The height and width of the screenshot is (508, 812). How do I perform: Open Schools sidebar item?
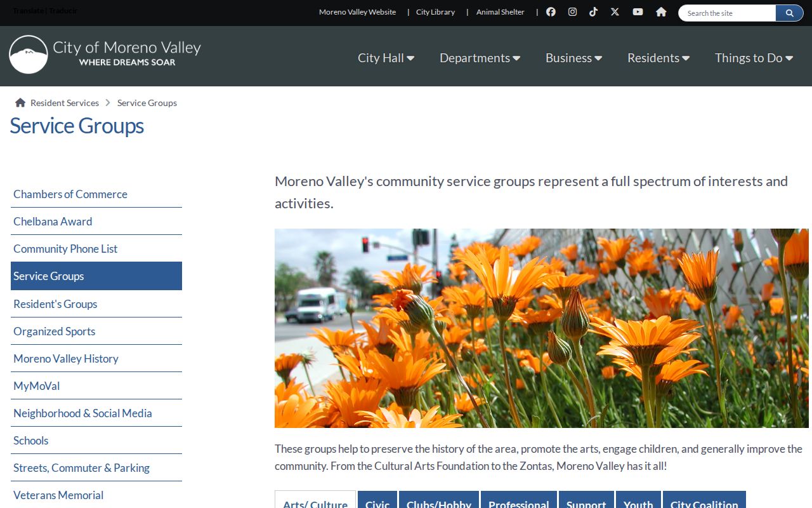tap(96, 441)
